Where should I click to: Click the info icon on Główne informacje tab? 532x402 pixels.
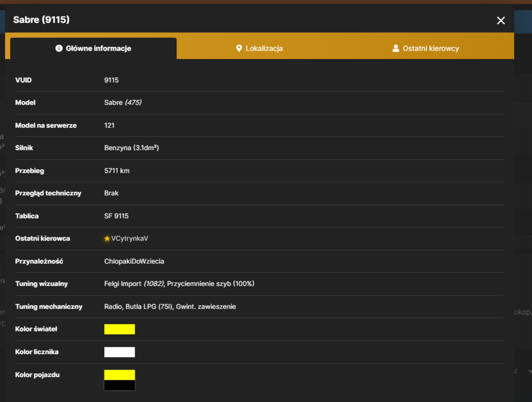(59, 48)
